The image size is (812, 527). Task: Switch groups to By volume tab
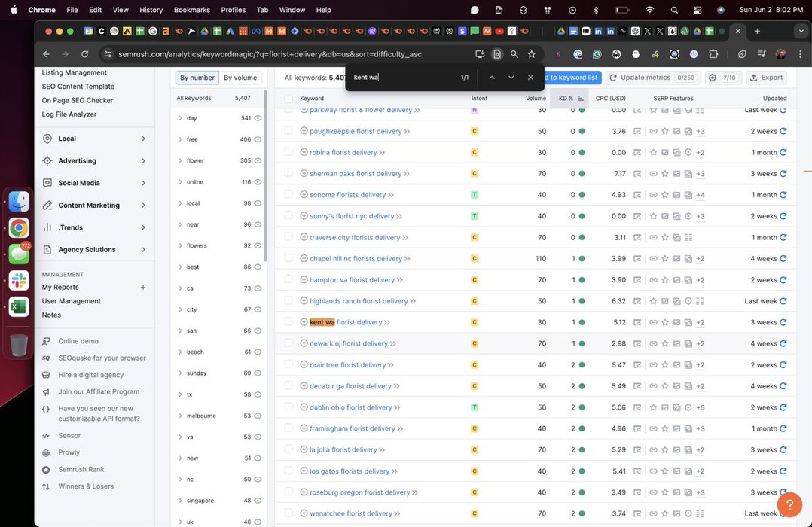click(x=240, y=78)
